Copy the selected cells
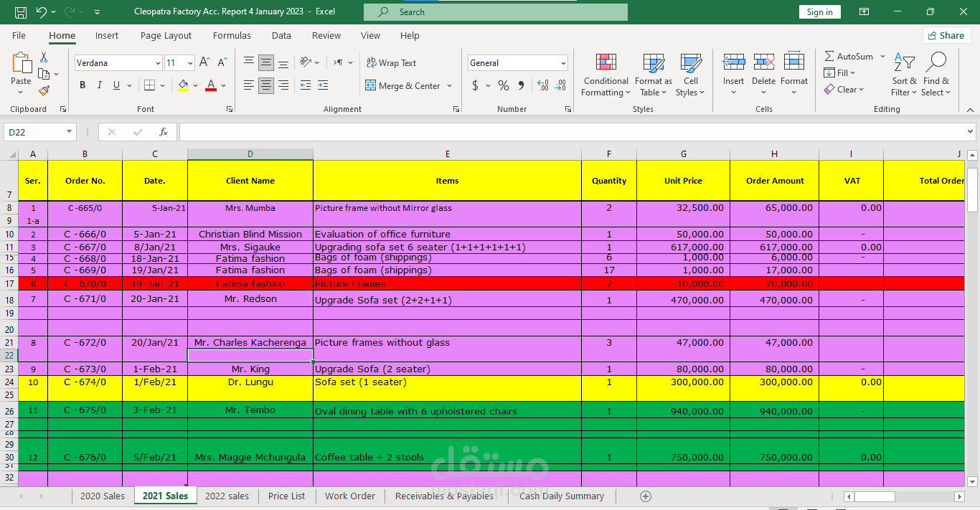The height and width of the screenshot is (510, 980). [x=43, y=74]
